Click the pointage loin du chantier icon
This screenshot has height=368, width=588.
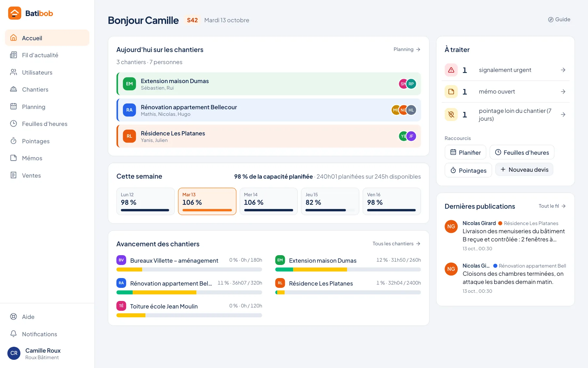(451, 114)
